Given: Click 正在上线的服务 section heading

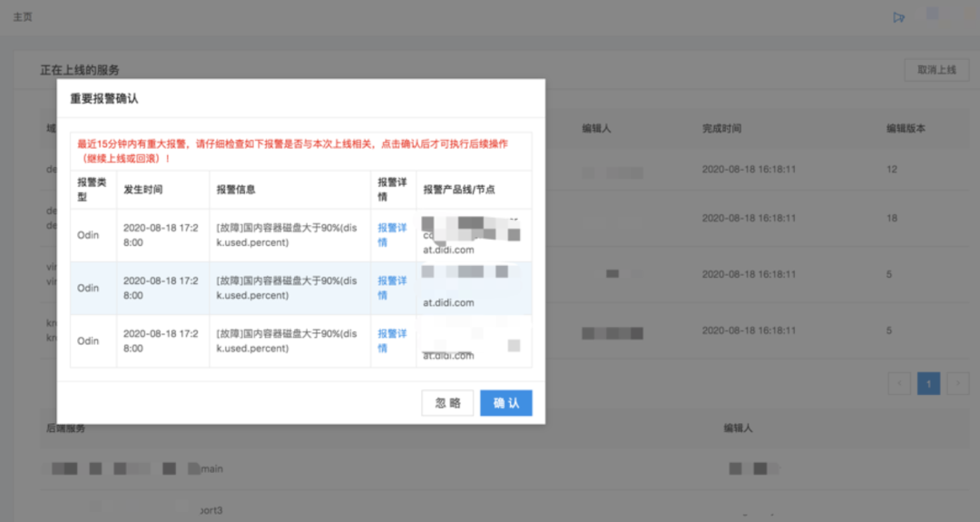Looking at the screenshot, I should click(x=79, y=70).
